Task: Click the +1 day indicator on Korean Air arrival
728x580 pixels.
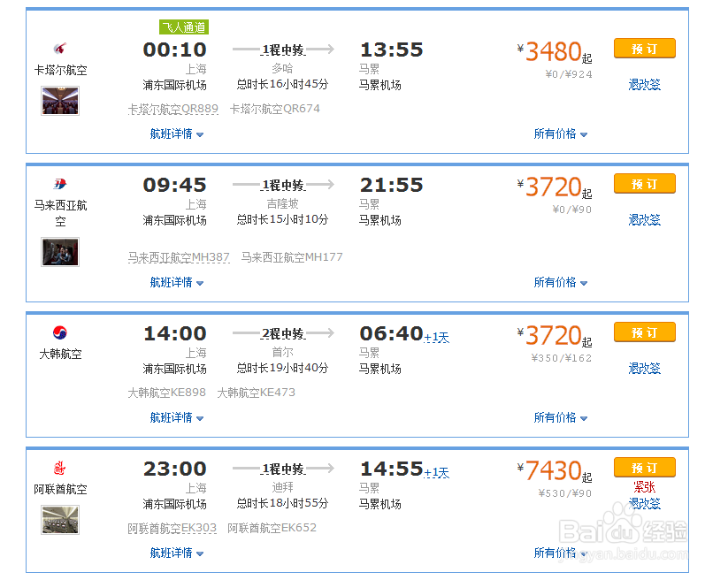Action: [437, 338]
